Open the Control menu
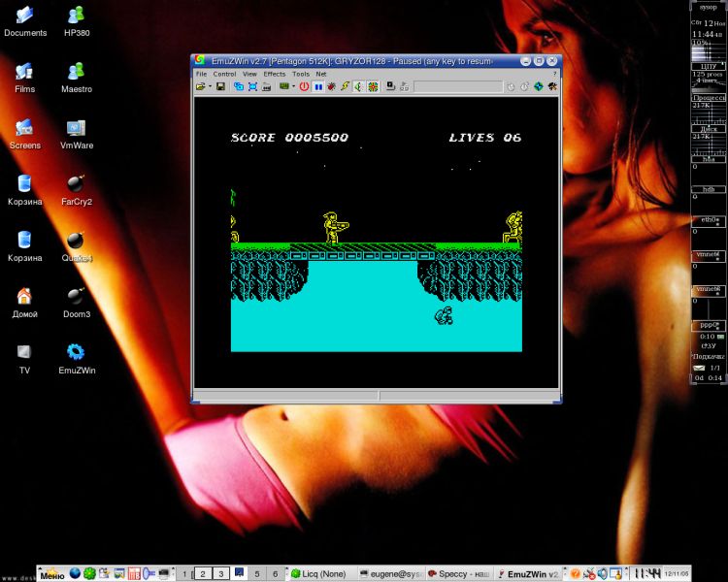Screen dimensions: 728x582 coord(224,74)
